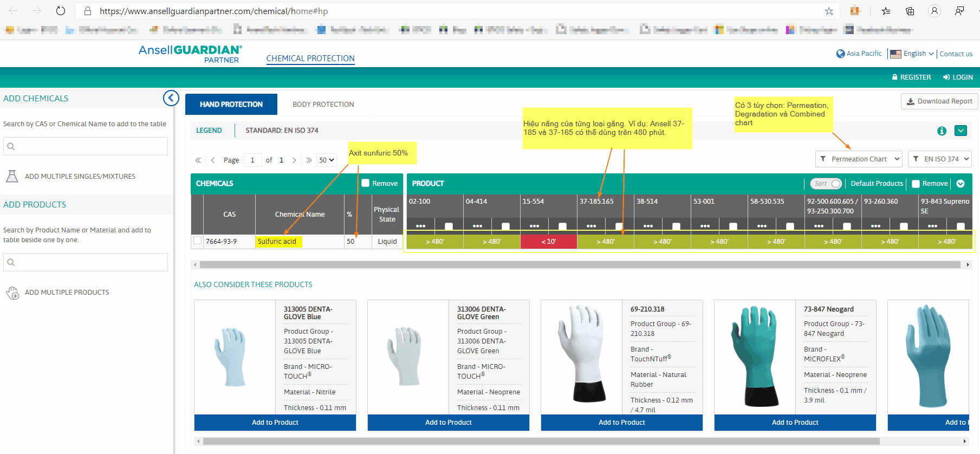980x454 pixels.
Task: Open options menu for product 58-530.535
Action: 762,225
